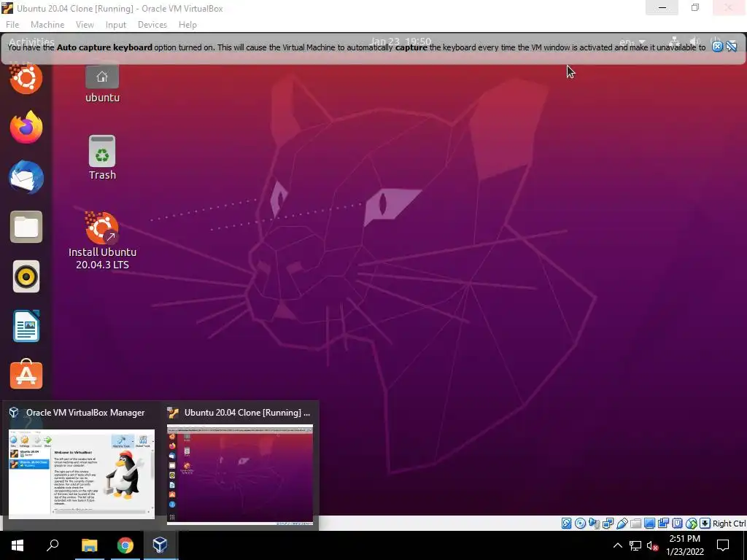Click the display settings status bar icon
747x560 pixels.
649,524
